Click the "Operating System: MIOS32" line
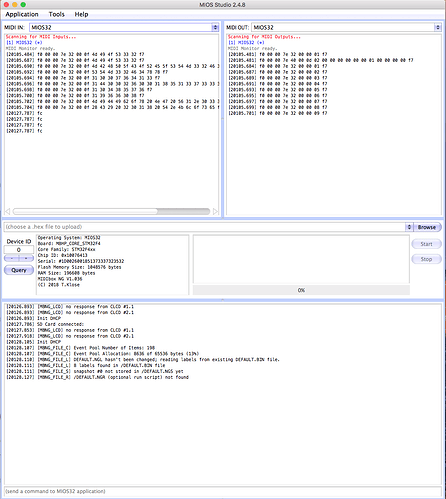The width and height of the screenshot is (446, 499). click(x=69, y=238)
